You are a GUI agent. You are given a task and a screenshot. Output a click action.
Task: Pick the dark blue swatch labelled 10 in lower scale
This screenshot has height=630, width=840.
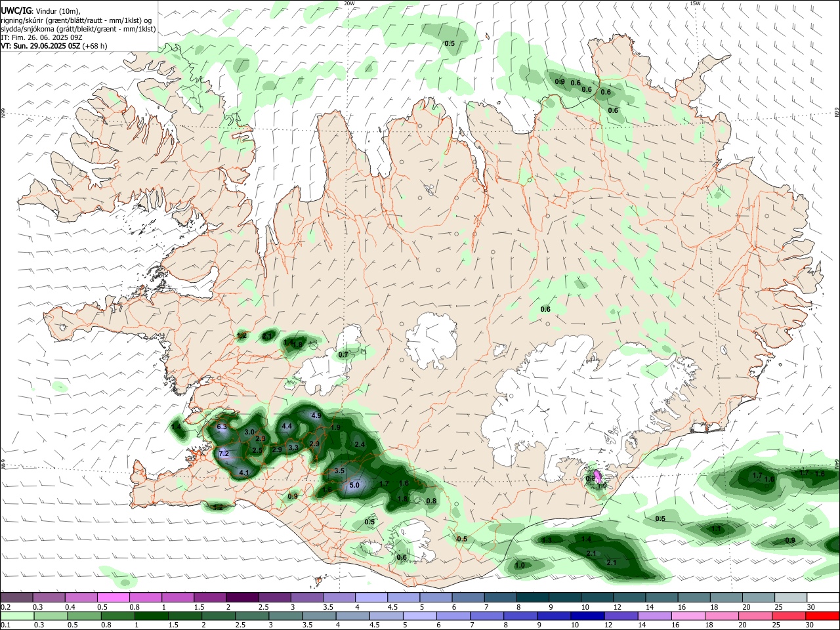point(587,616)
